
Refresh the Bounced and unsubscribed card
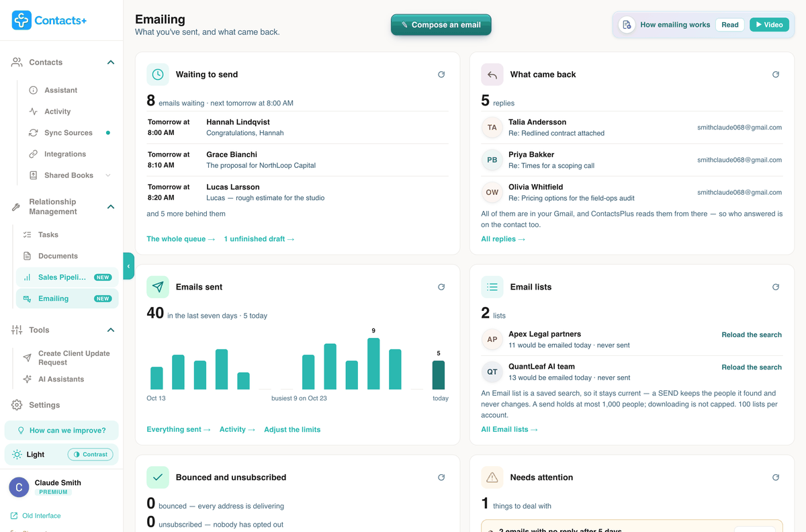(441, 478)
